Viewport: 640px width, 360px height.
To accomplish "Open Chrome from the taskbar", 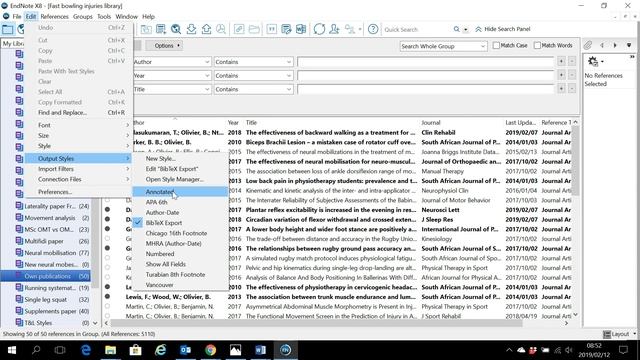I will pyautogui.click(x=211, y=350).
